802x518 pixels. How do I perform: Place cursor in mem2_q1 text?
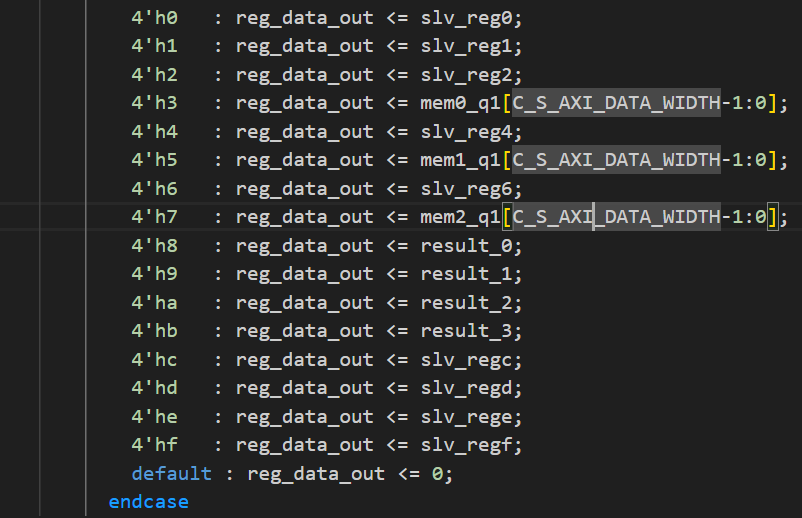click(462, 217)
